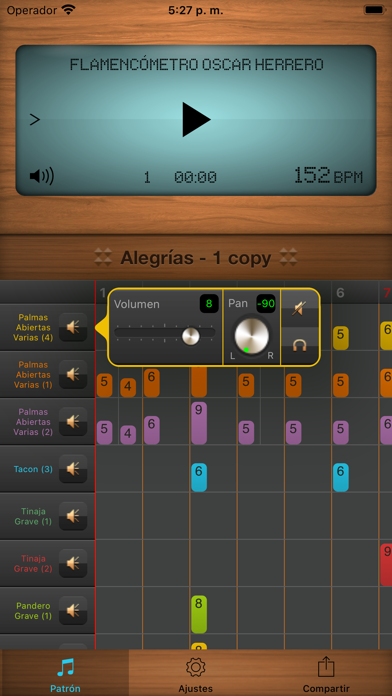Open speaker settings for Palmas Abiertas Varias (4)
This screenshot has height=696, width=392.
pyautogui.click(x=73, y=328)
